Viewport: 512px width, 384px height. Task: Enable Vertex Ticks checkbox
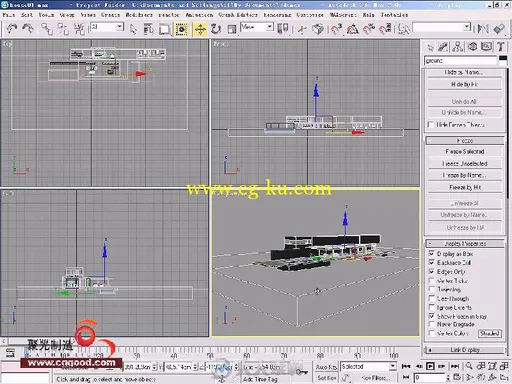[432, 280]
